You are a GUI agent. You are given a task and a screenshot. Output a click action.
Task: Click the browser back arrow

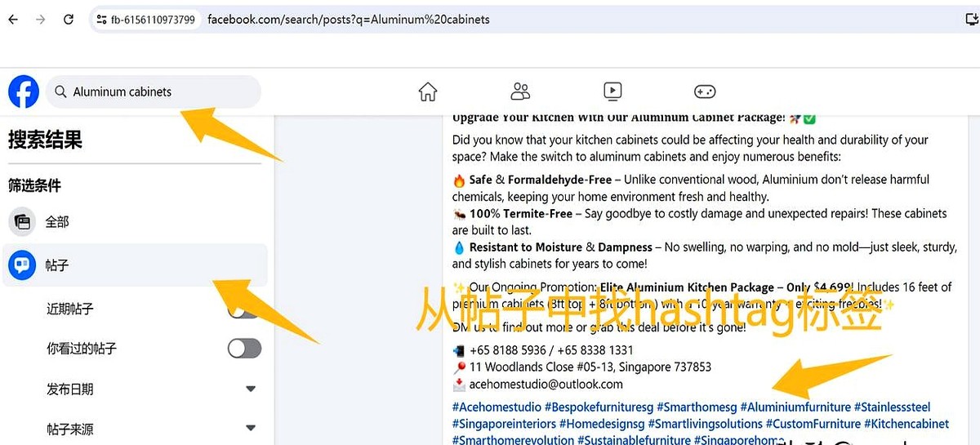tap(13, 19)
